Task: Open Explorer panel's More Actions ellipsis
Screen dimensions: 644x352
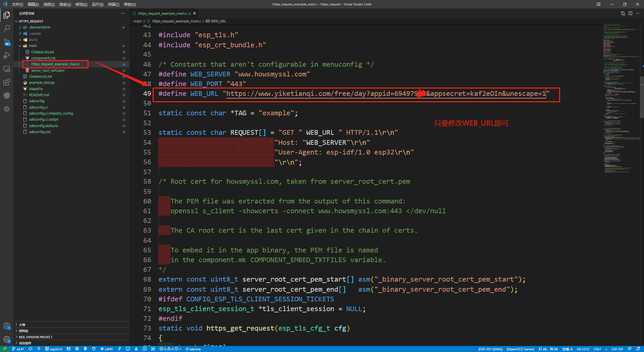Action: 123,13
